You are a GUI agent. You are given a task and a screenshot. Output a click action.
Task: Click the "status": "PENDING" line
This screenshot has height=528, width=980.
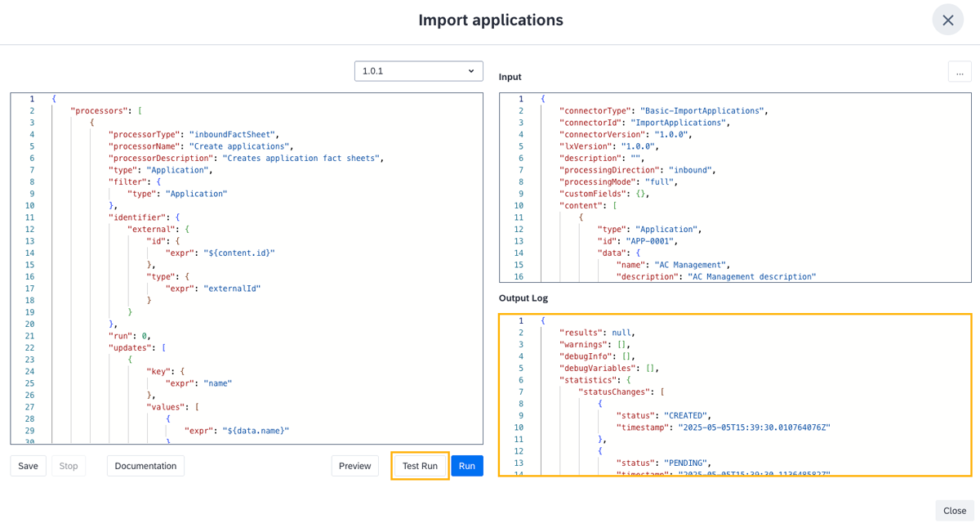tap(664, 463)
